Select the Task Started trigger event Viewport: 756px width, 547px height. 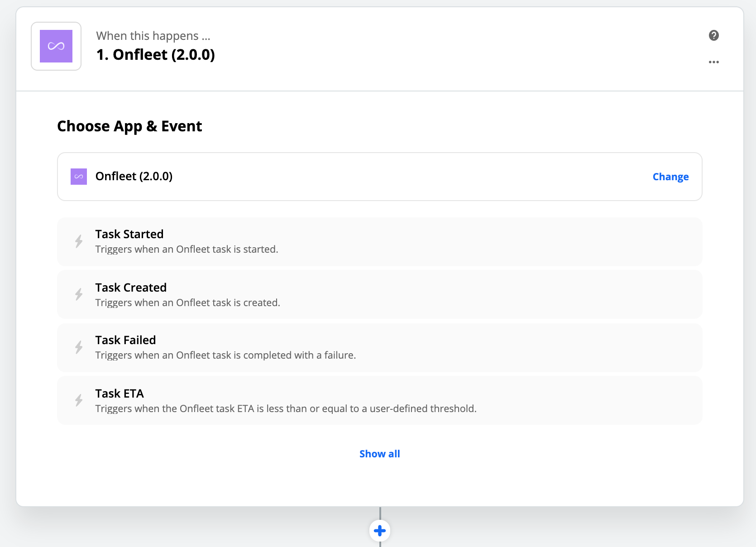380,242
